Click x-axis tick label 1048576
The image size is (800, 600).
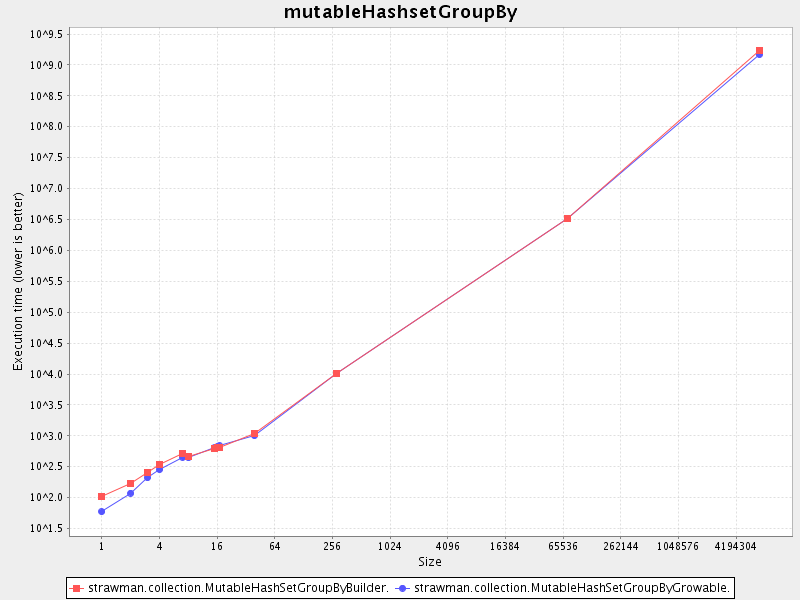pyautogui.click(x=678, y=546)
